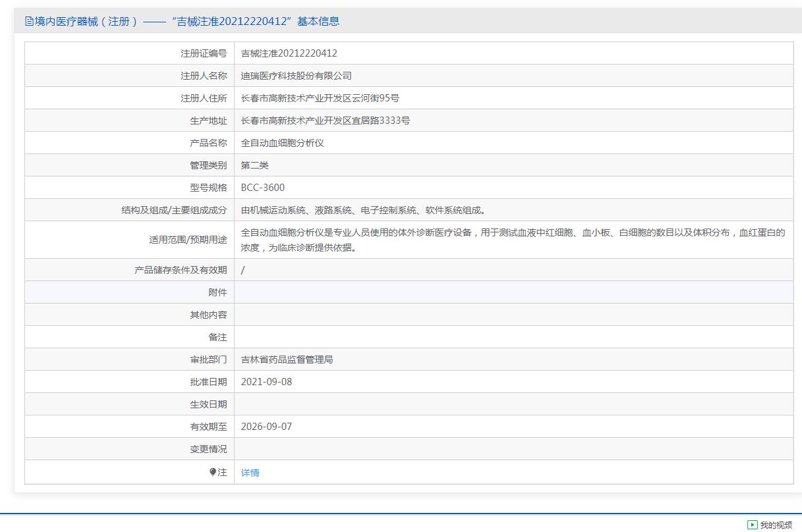This screenshot has height=532, width=802.
Task: Open the 详情 link in the 注 row
Action: coord(250,473)
